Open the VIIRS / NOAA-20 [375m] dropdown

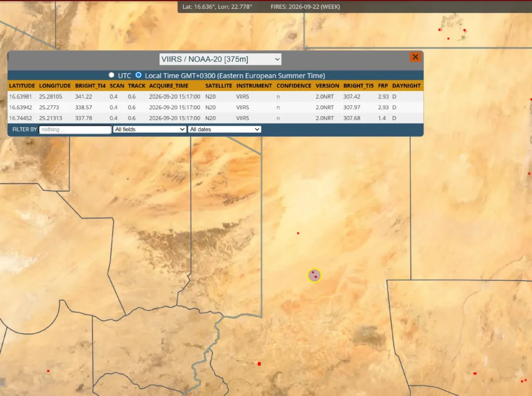click(220, 59)
